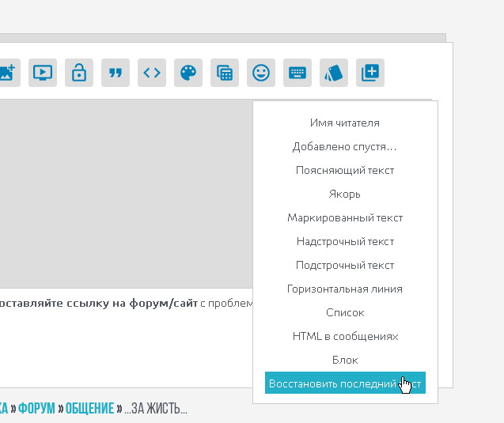
Task: Click the keyboard icon
Action: pos(297,73)
